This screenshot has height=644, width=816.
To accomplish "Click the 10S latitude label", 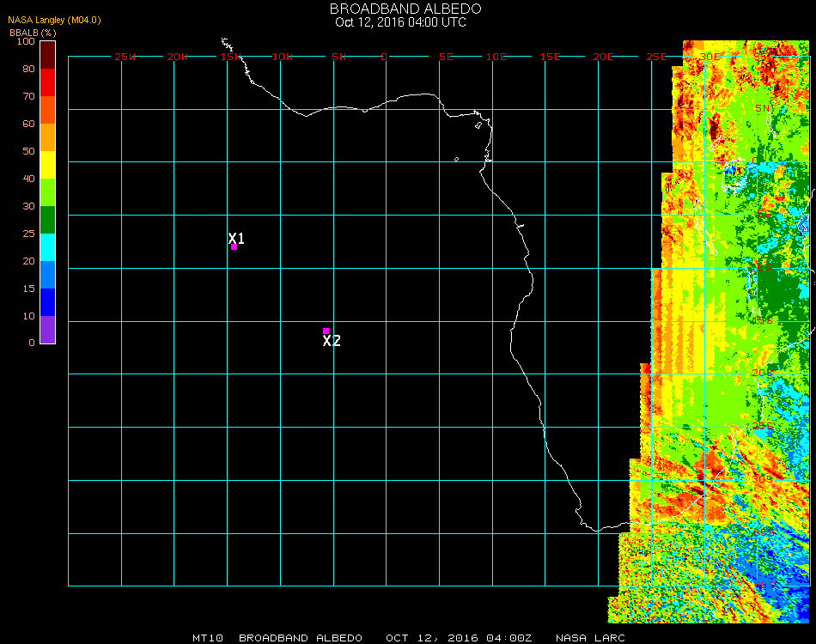I will [x=762, y=267].
